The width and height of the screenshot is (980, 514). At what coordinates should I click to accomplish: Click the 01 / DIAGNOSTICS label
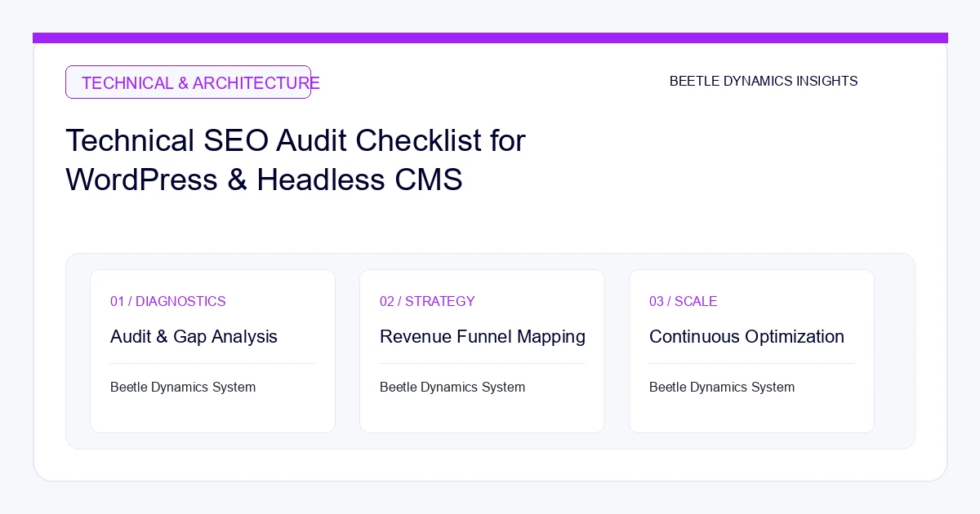click(168, 302)
